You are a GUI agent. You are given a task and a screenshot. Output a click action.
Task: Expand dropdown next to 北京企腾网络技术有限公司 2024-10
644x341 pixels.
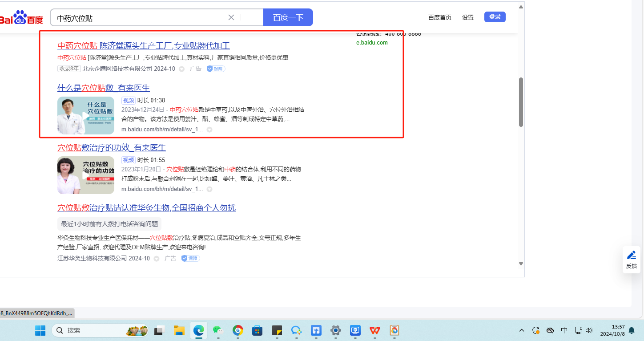(181, 69)
